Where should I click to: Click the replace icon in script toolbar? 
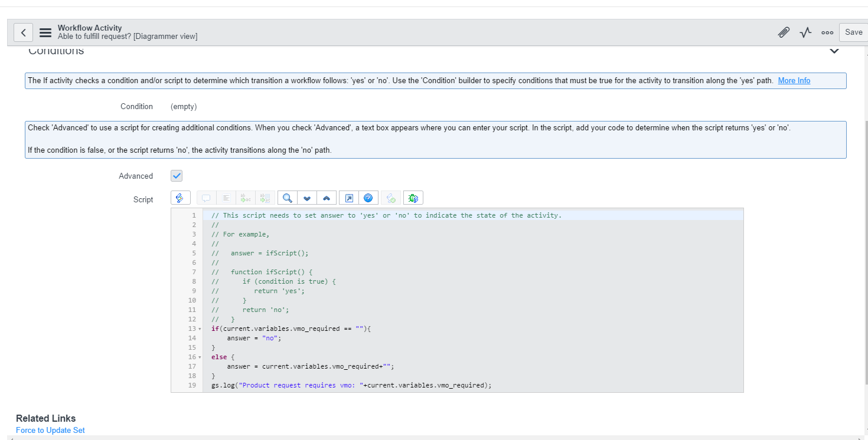[x=245, y=198]
